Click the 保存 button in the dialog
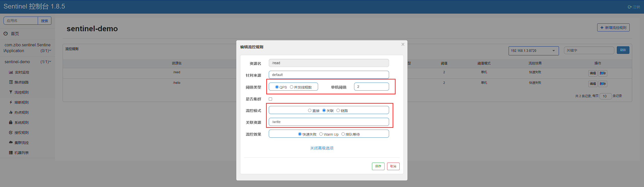 378,166
